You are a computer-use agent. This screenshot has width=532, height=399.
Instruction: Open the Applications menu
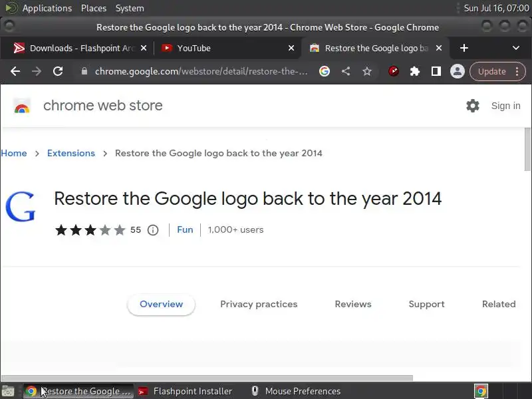pyautogui.click(x=47, y=8)
